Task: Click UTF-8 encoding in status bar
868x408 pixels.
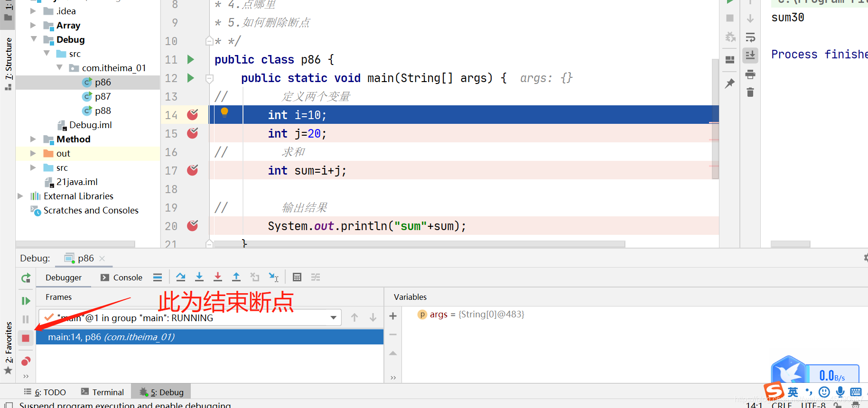Action: pos(813,405)
